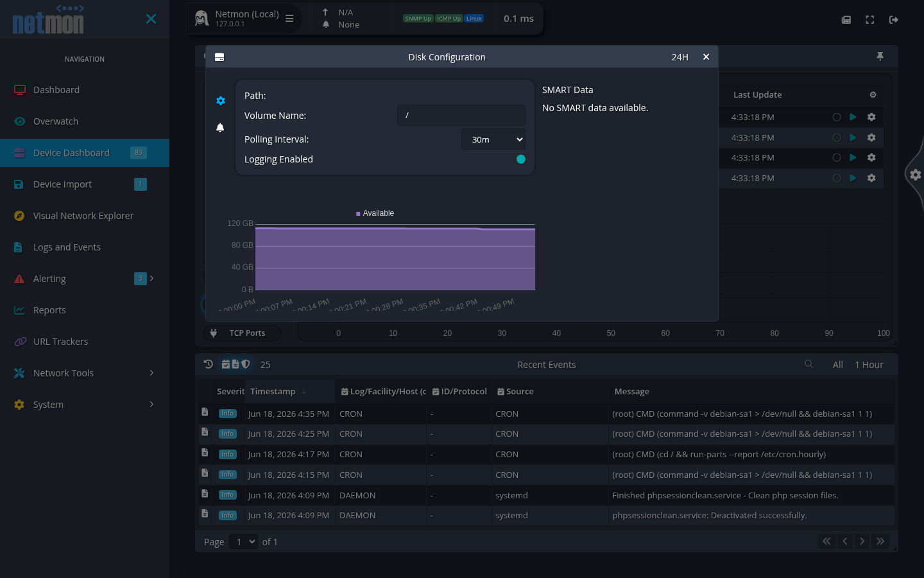
Task: Close the Disk Configuration dialog
Action: point(706,57)
